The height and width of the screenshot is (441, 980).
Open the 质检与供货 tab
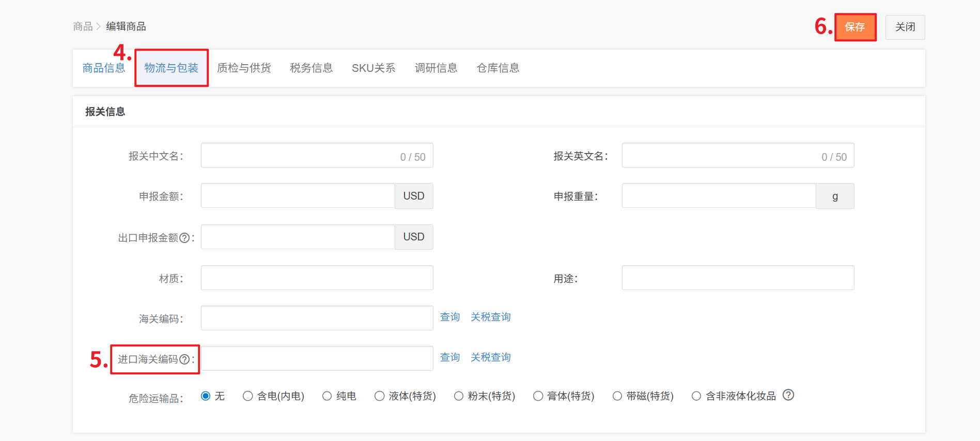(x=244, y=68)
